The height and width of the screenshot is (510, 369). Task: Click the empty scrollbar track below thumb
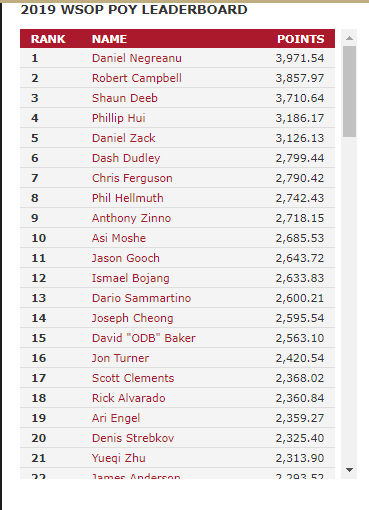pyautogui.click(x=349, y=299)
